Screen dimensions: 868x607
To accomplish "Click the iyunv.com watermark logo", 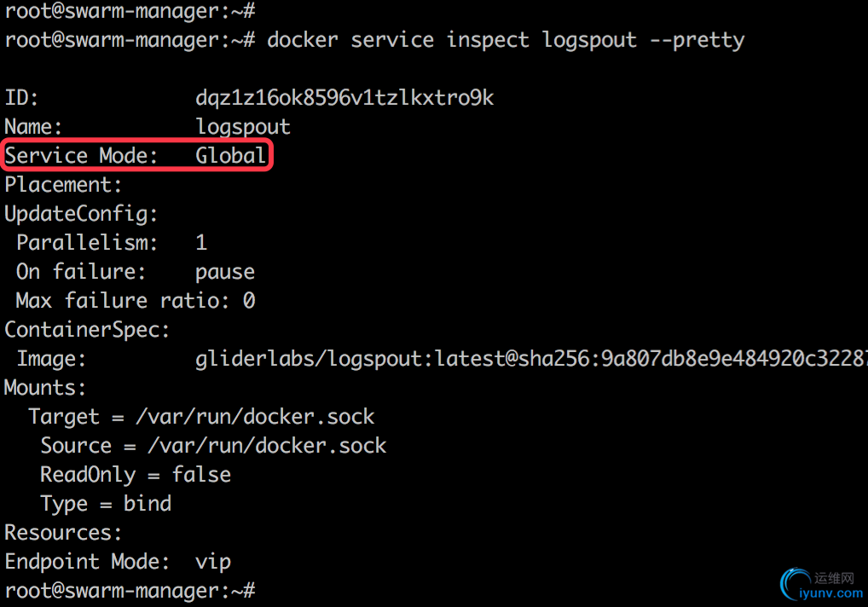I will [821, 585].
